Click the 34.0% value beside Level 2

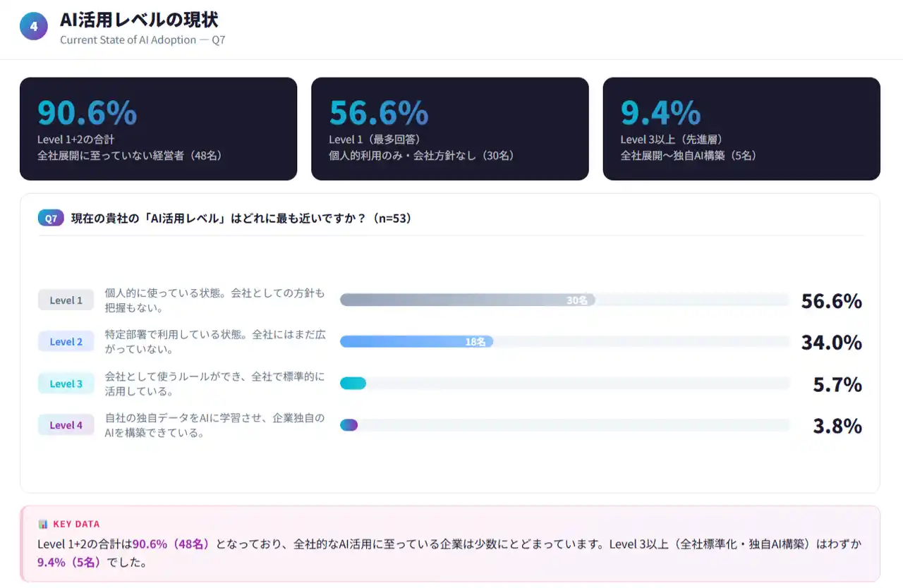pos(831,343)
